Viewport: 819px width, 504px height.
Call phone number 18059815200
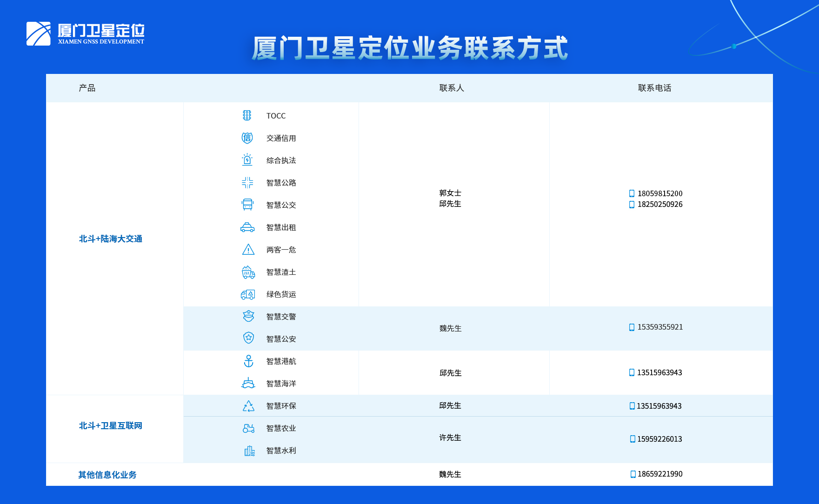tap(659, 194)
